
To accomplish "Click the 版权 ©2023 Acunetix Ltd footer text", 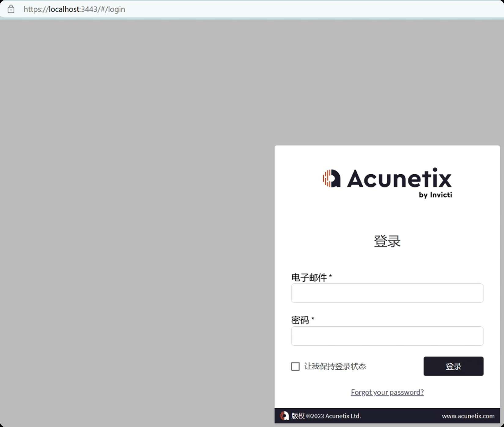I will point(325,416).
